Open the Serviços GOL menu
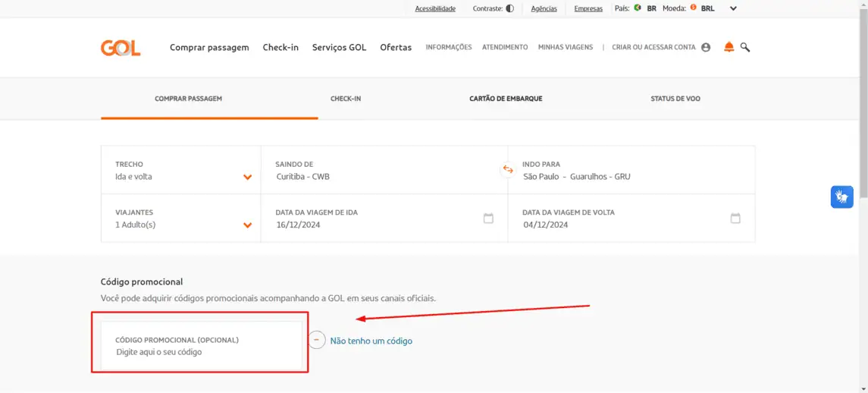Viewport: 868px width, 393px height. (x=340, y=48)
